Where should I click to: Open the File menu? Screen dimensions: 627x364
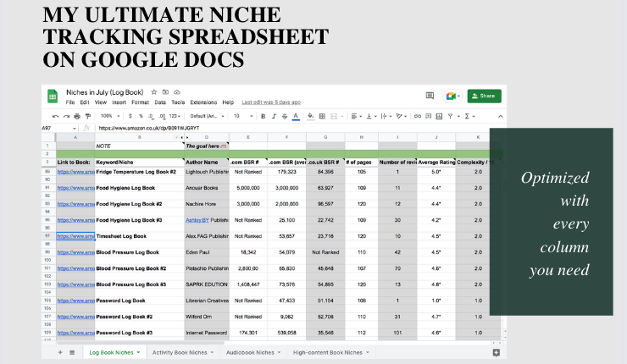pos(70,102)
